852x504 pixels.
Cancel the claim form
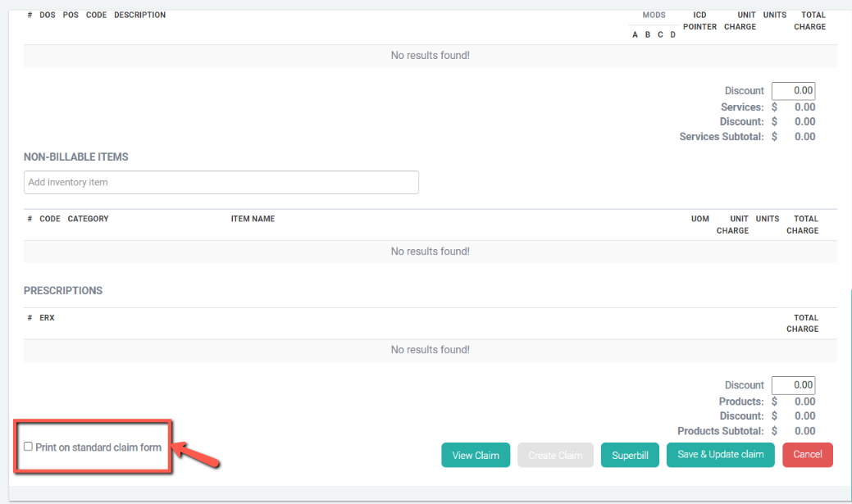807,454
